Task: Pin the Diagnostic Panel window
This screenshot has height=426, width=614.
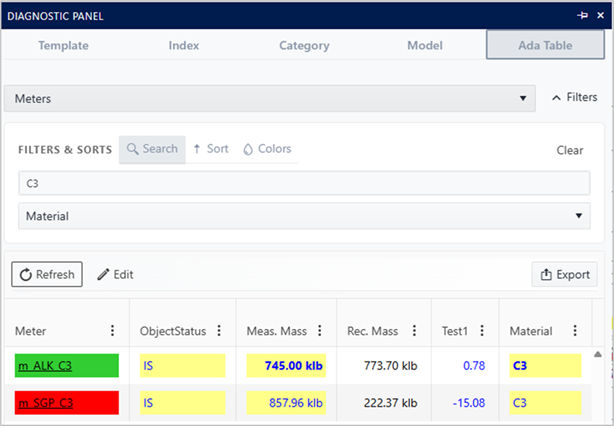Action: point(583,16)
